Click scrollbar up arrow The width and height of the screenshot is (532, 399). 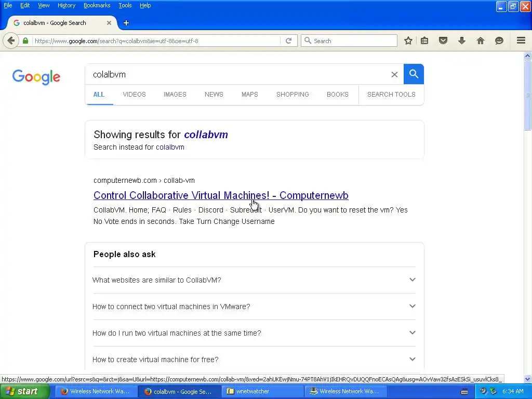528,56
